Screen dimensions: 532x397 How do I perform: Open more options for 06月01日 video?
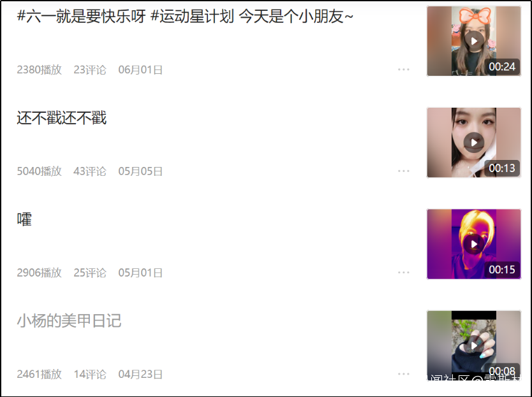point(403,69)
